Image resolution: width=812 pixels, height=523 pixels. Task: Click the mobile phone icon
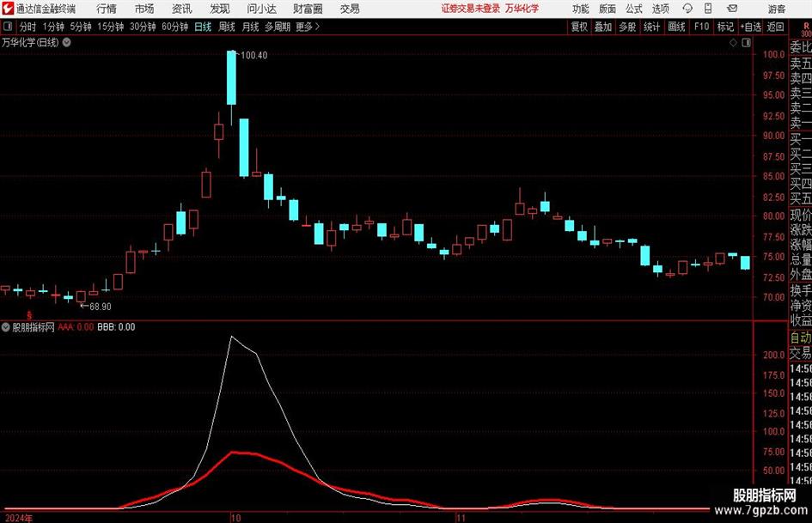pos(708,9)
